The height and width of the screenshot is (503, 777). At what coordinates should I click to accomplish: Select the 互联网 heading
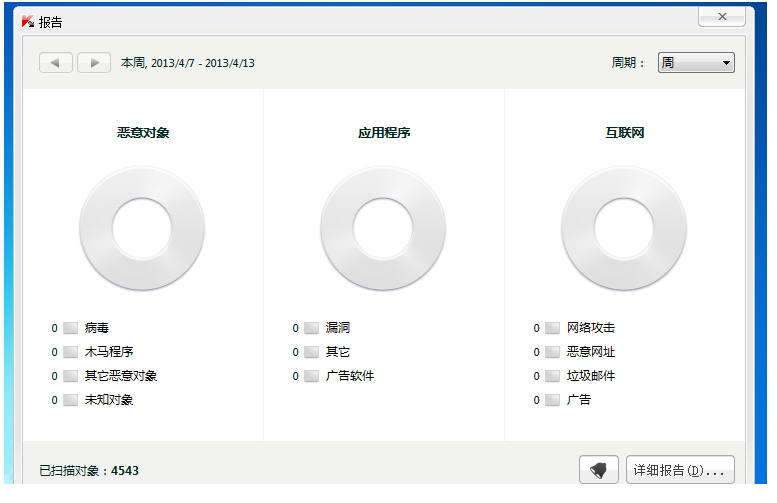click(625, 133)
